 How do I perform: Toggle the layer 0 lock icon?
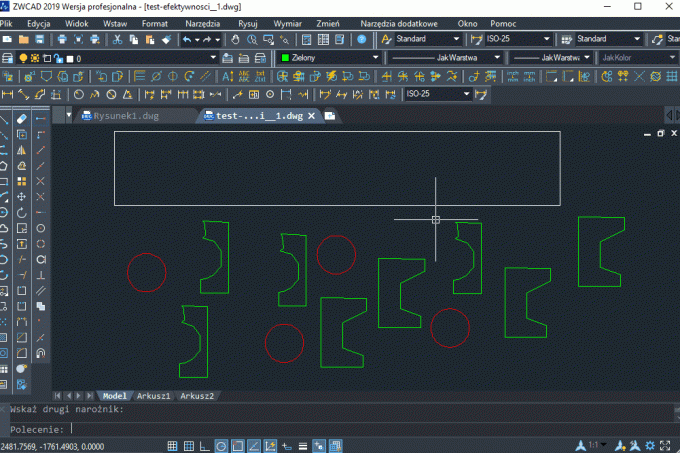pyautogui.click(x=59, y=58)
